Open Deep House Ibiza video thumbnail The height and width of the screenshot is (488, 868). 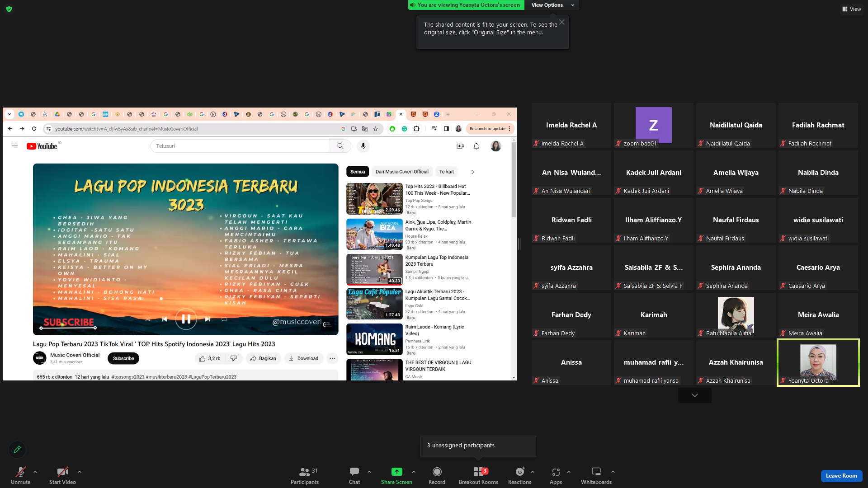coord(374,235)
